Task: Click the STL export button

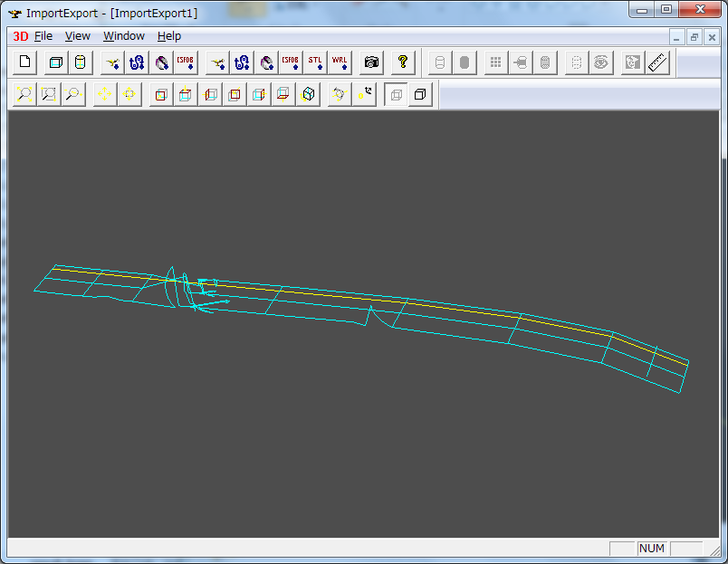Action: 314,62
